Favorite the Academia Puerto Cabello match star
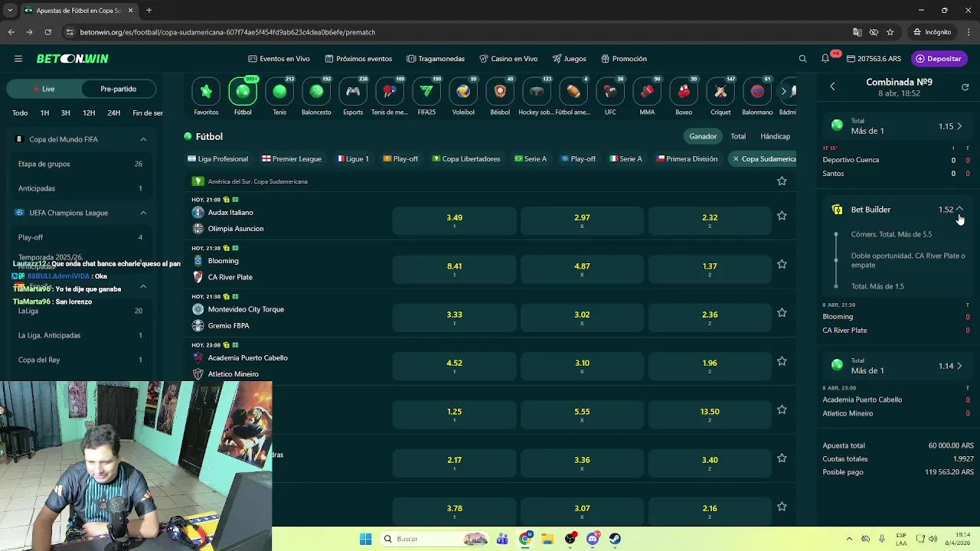Image resolution: width=980 pixels, height=551 pixels. tap(782, 361)
